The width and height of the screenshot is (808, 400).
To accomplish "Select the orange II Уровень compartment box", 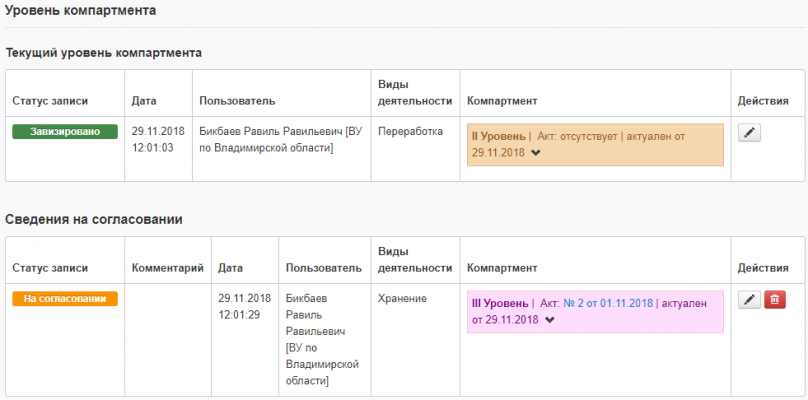I will [595, 142].
